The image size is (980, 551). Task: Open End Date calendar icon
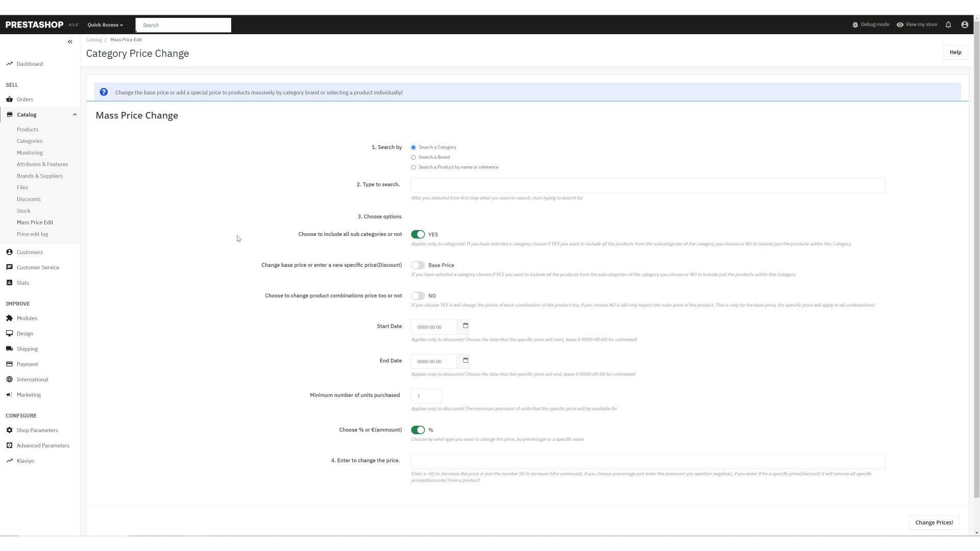465,361
